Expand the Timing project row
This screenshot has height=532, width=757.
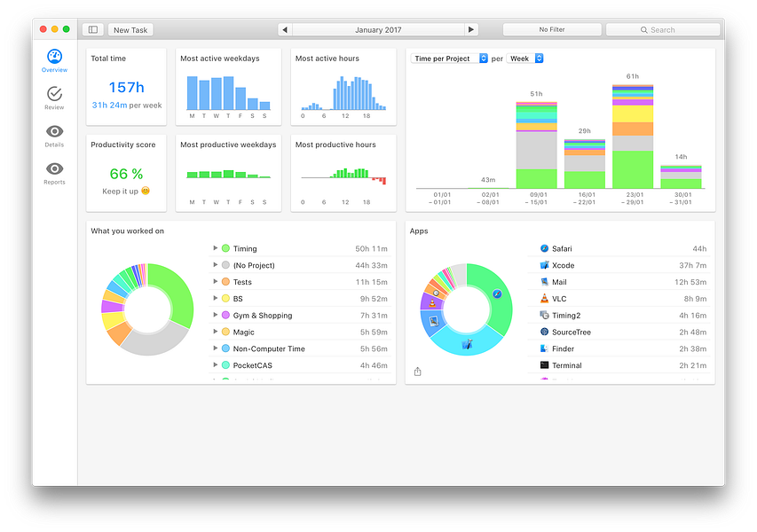pyautogui.click(x=216, y=248)
